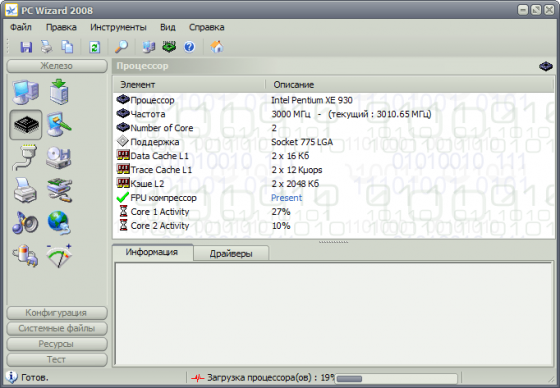Open the Printer icon in sidebar
Image resolution: width=560 pixels, height=388 pixels.
(25, 190)
